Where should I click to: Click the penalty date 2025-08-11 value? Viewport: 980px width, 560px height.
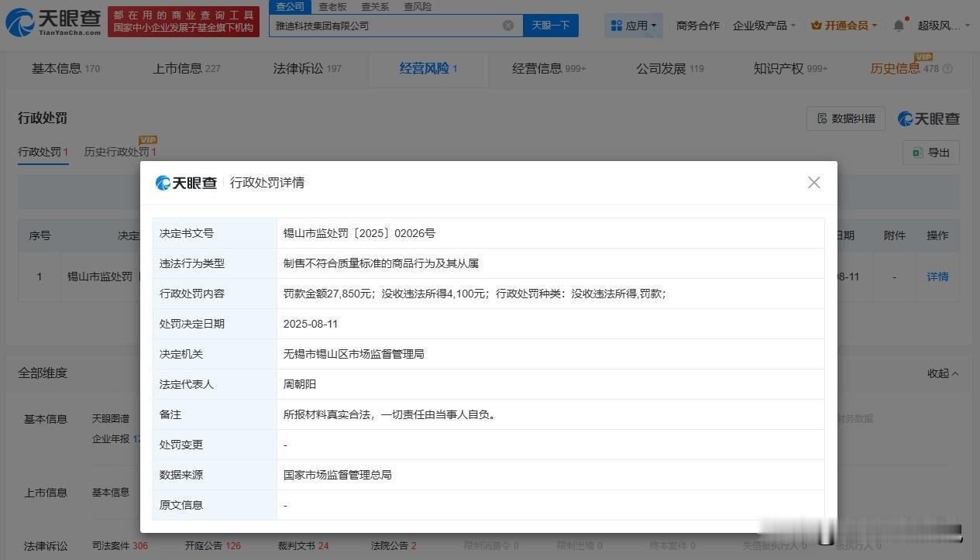point(311,324)
